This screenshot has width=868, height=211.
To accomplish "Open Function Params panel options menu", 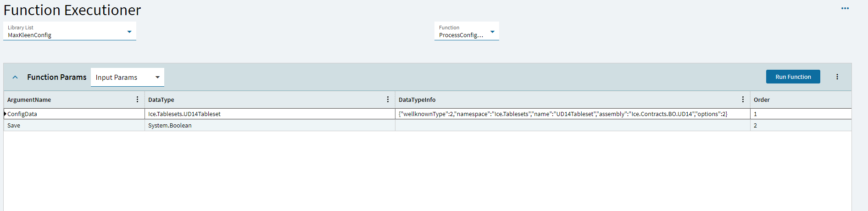I will [x=837, y=77].
